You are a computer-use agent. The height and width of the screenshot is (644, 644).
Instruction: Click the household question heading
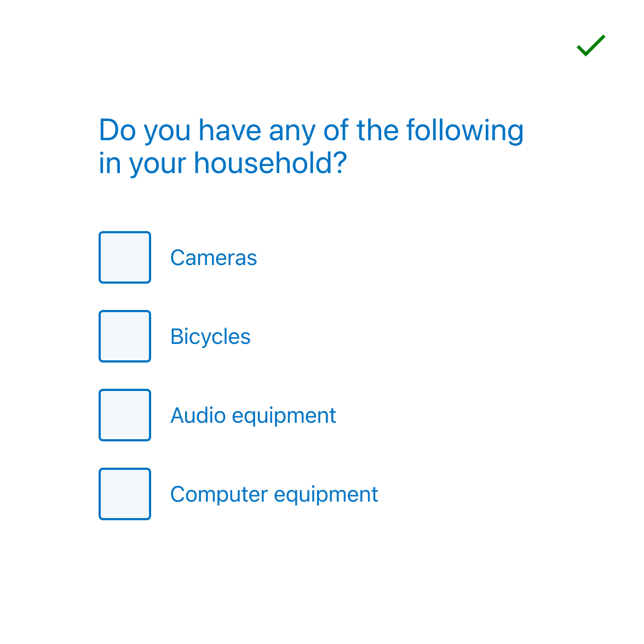[311, 146]
